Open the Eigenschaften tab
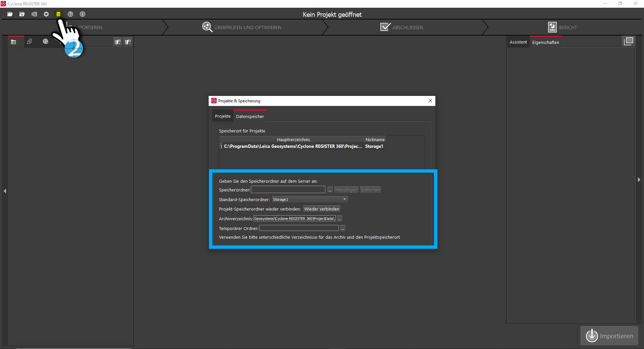Screen dimensions: 644x349 pyautogui.click(x=546, y=42)
